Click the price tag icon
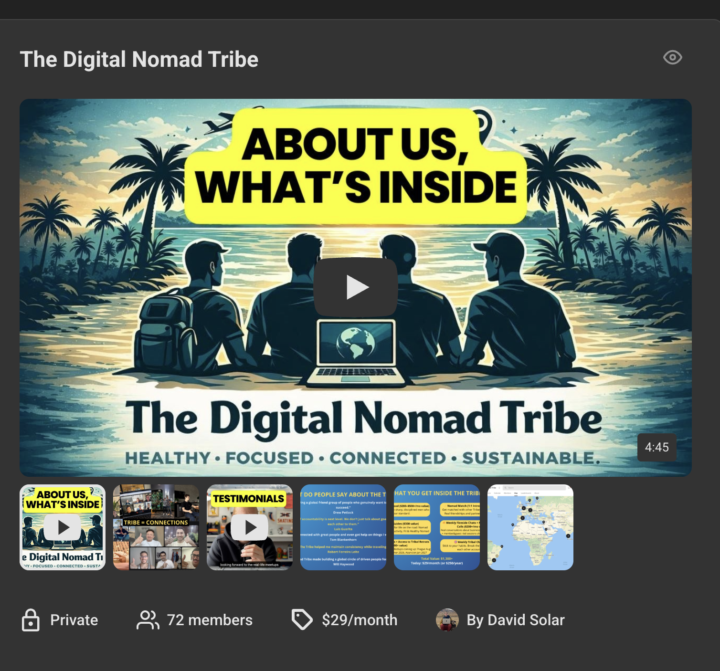The width and height of the screenshot is (720, 671). tap(302, 620)
